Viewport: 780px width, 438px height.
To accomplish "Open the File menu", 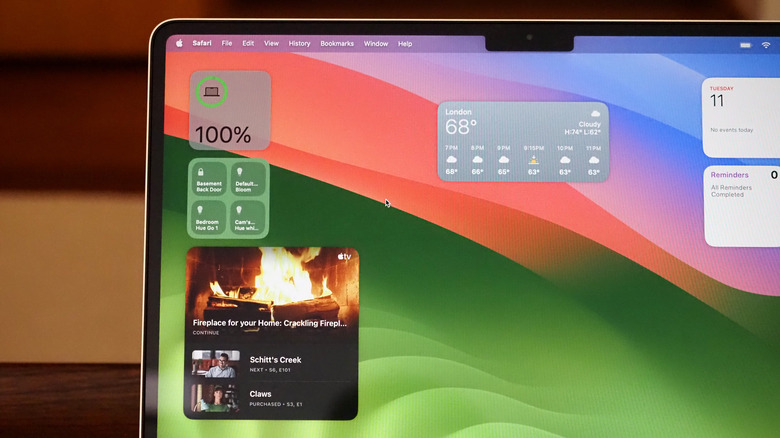I will pyautogui.click(x=227, y=43).
